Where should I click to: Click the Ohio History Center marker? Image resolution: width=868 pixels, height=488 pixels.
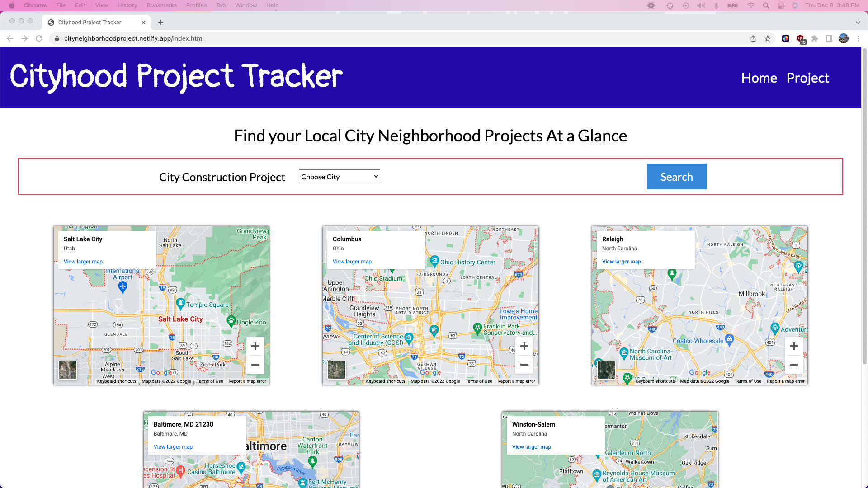tap(434, 261)
